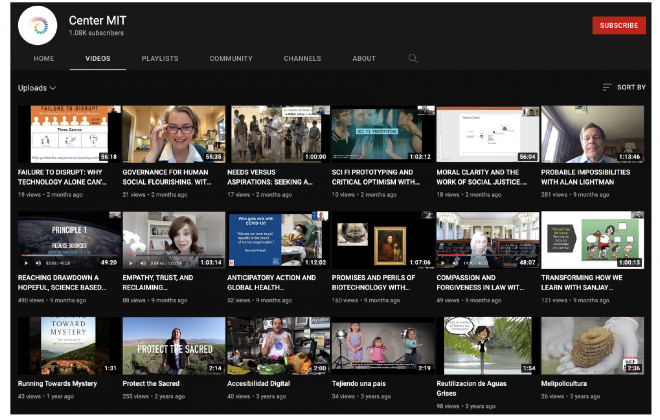
Task: Click the Meliponicultura video thumbnail
Action: (x=592, y=346)
